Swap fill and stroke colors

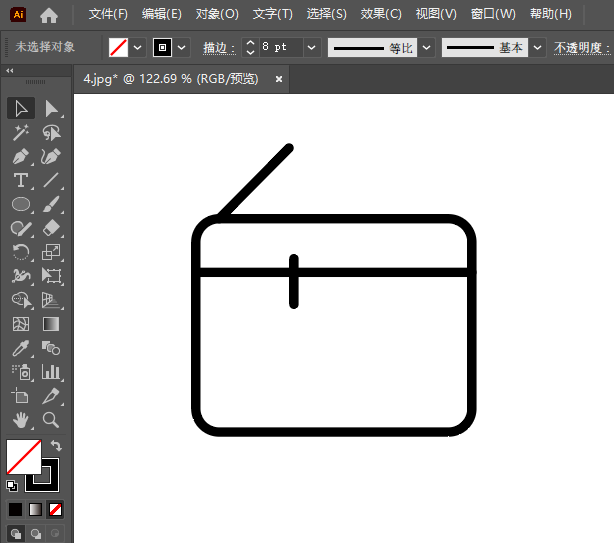tap(56, 446)
